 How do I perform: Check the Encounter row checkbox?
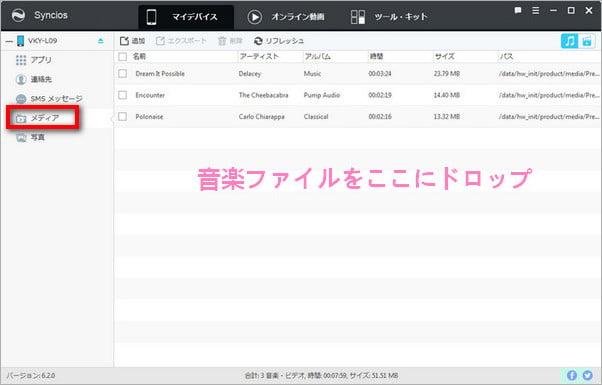click(x=122, y=95)
